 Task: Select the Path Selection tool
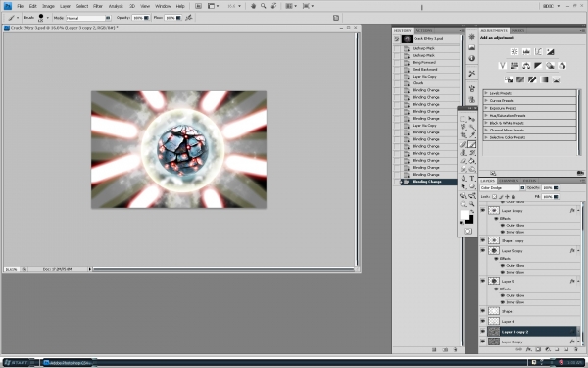point(464,186)
